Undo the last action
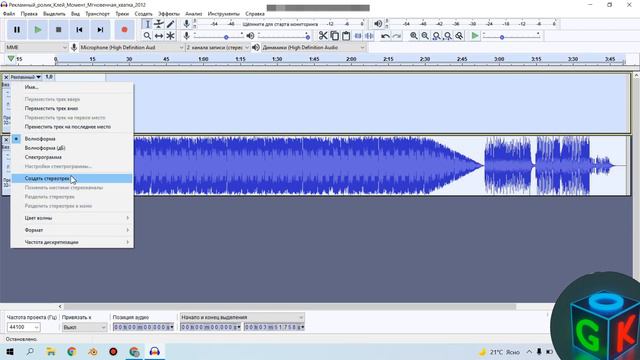 (385, 36)
